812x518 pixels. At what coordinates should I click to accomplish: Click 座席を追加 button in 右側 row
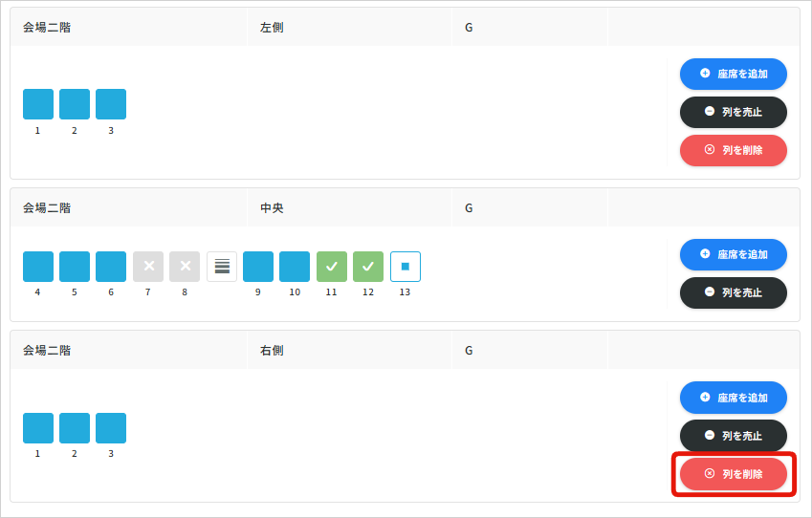coord(733,397)
